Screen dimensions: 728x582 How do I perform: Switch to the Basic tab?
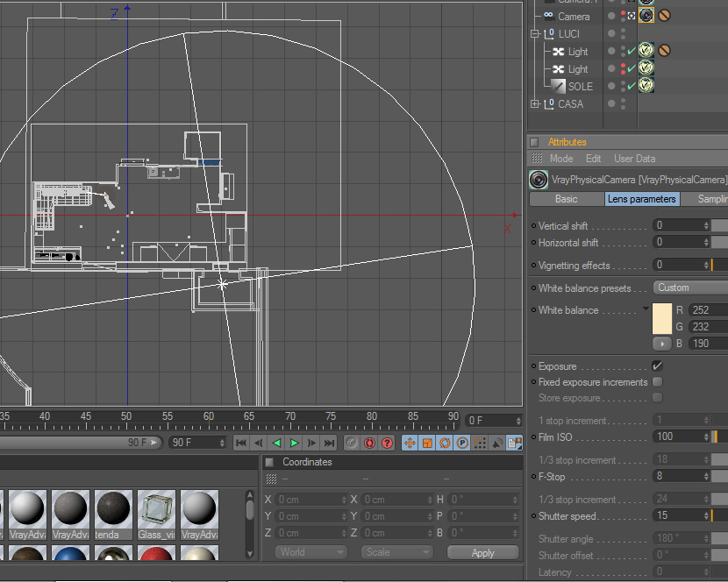tap(567, 199)
